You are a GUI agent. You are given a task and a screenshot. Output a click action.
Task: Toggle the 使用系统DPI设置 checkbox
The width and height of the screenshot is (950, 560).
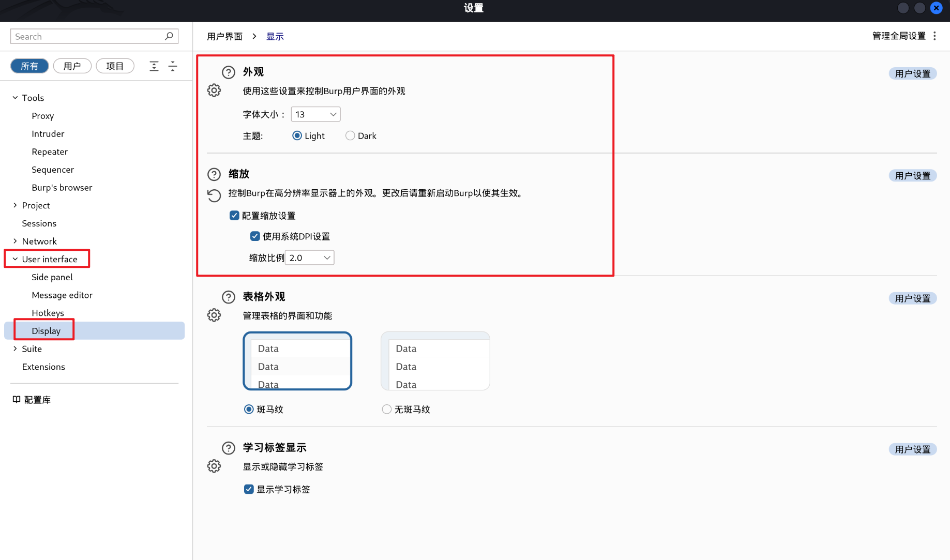(x=255, y=236)
